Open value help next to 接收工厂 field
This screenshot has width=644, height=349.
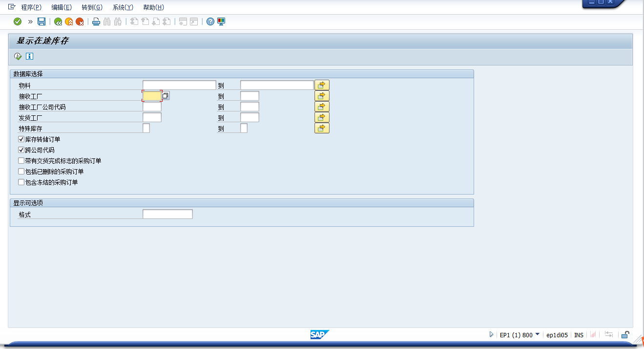166,96
